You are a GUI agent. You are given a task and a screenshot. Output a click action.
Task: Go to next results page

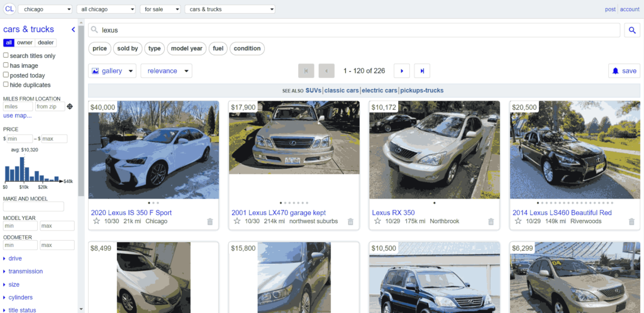[x=402, y=71]
